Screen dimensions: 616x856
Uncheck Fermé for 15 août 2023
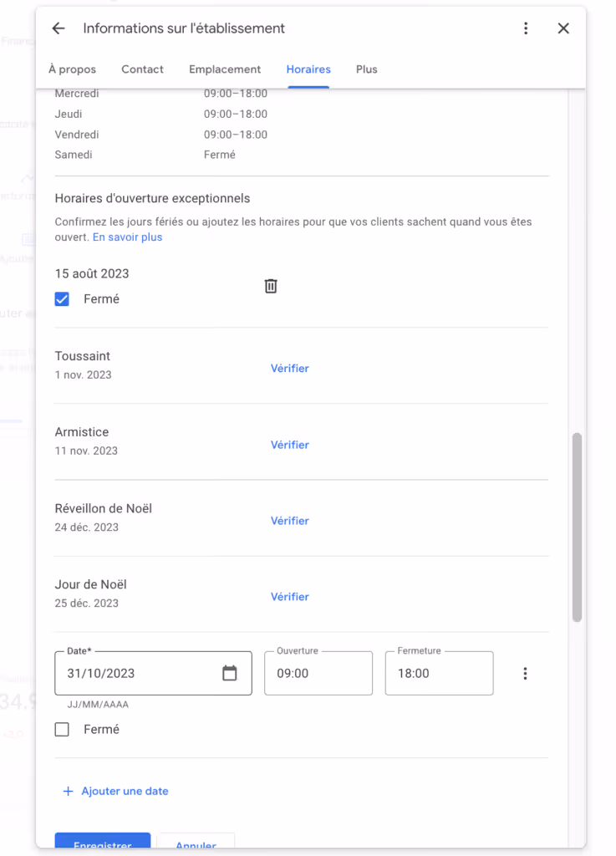[62, 299]
